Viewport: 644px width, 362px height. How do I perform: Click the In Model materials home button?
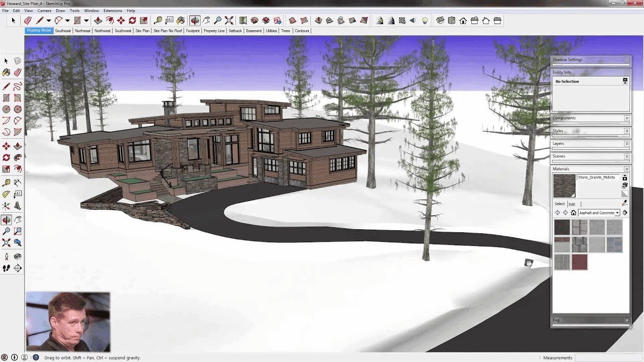tap(574, 213)
